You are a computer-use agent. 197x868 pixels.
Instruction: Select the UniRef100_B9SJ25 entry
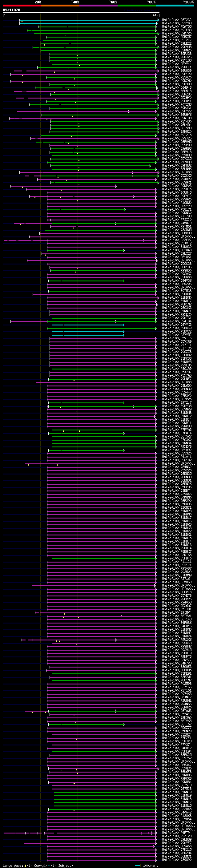(177, 139)
